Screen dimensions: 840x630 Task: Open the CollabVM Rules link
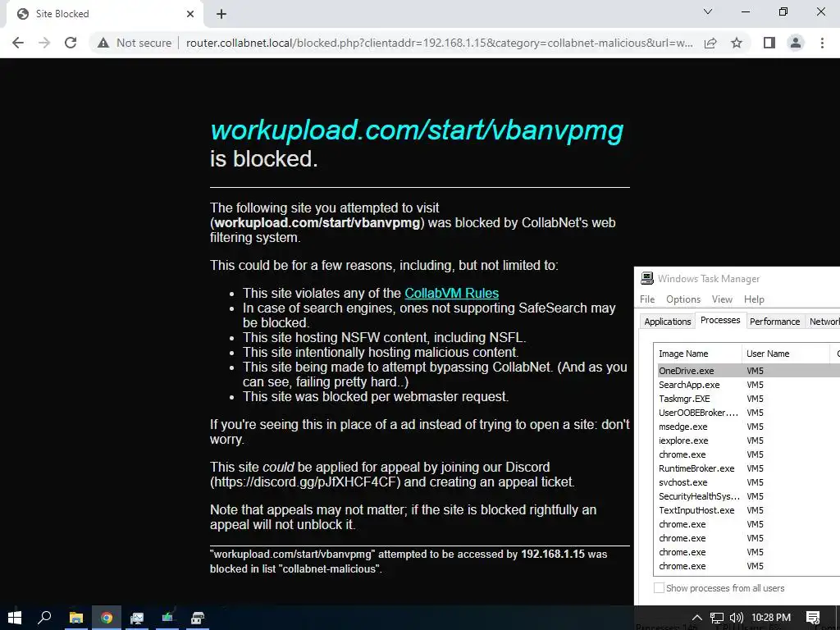452,293
